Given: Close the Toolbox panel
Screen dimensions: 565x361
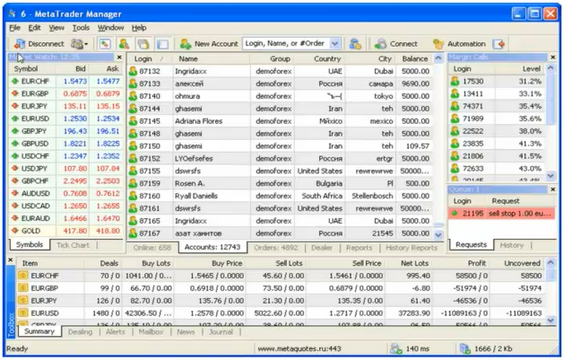Looking at the screenshot, I should 10,260.
